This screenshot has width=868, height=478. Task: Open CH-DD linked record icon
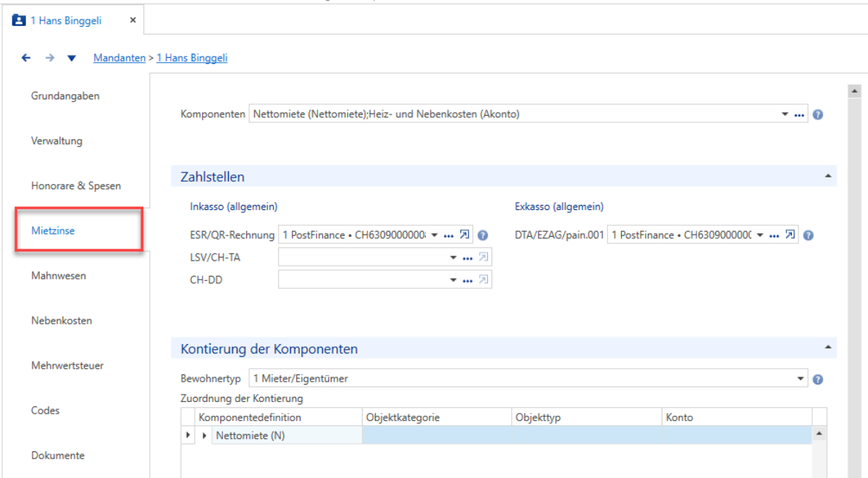pos(484,279)
